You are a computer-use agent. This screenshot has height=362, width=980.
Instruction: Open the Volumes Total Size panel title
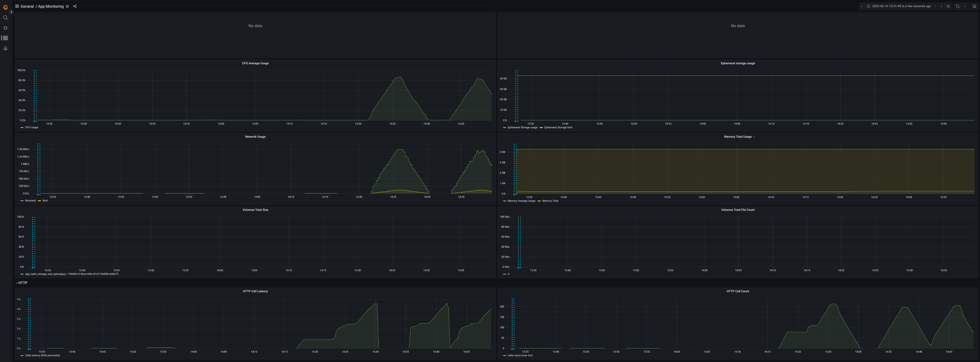point(255,210)
